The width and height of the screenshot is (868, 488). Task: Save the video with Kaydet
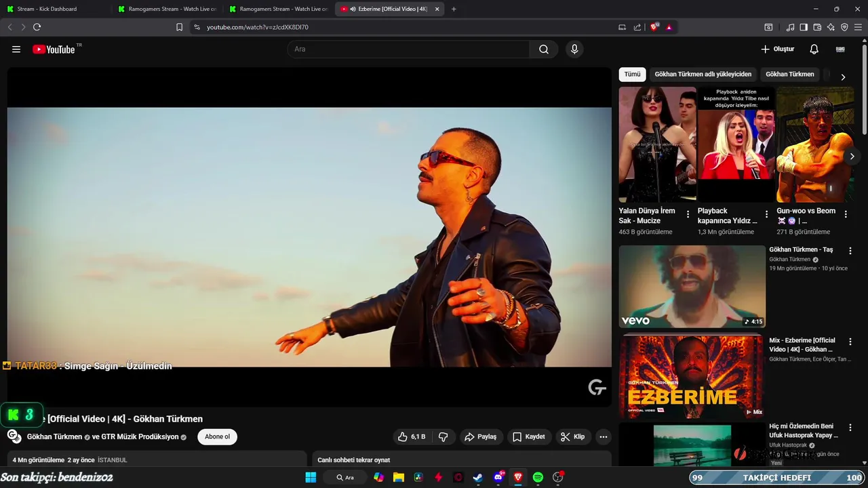[x=529, y=437]
